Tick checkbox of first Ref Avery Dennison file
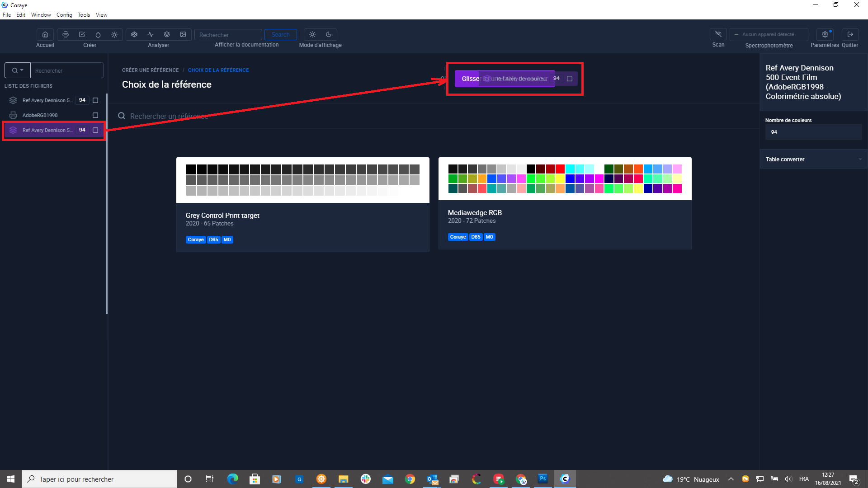The width and height of the screenshot is (868, 488). click(95, 100)
